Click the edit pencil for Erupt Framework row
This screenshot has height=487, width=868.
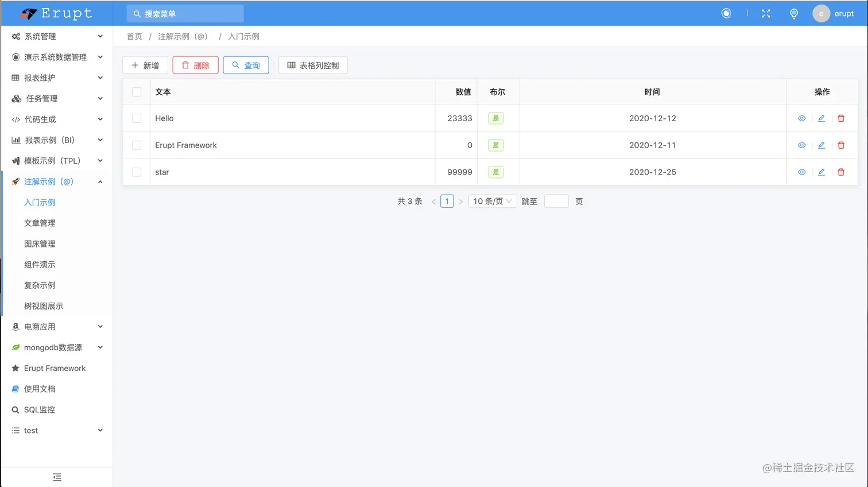coord(821,145)
